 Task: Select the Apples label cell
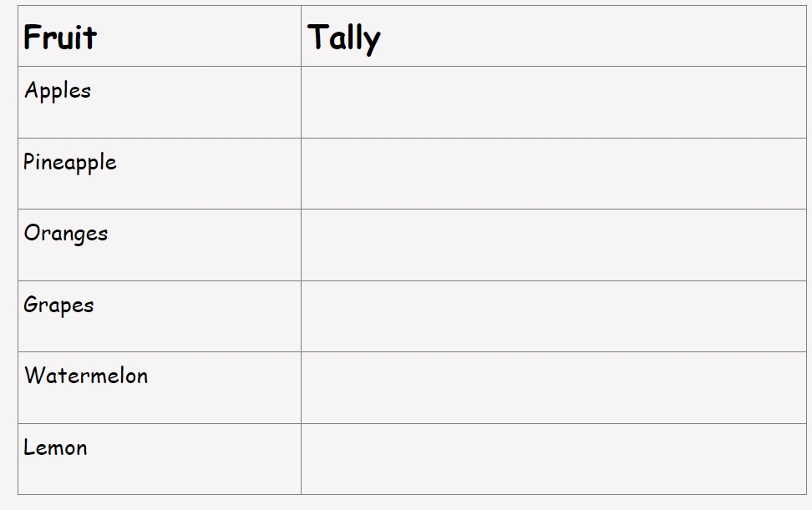[160, 103]
